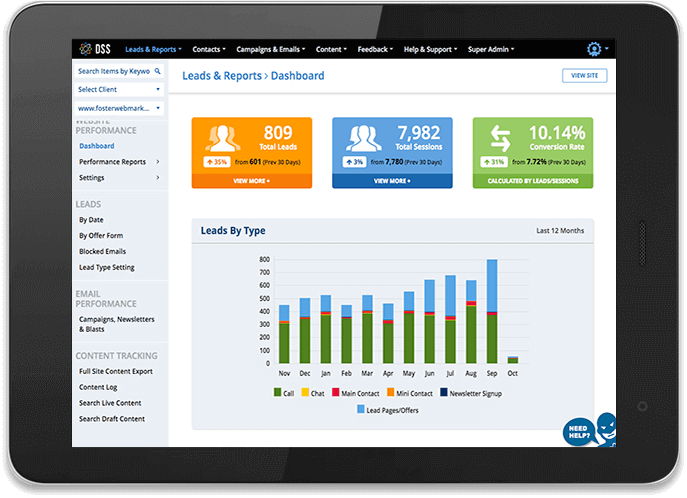
Task: Click the DSS logo icon
Action: pos(84,48)
